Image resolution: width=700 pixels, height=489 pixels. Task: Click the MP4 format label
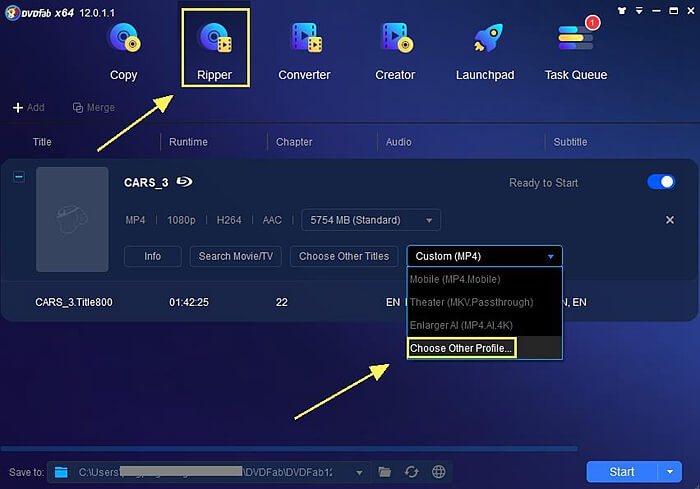coord(135,220)
